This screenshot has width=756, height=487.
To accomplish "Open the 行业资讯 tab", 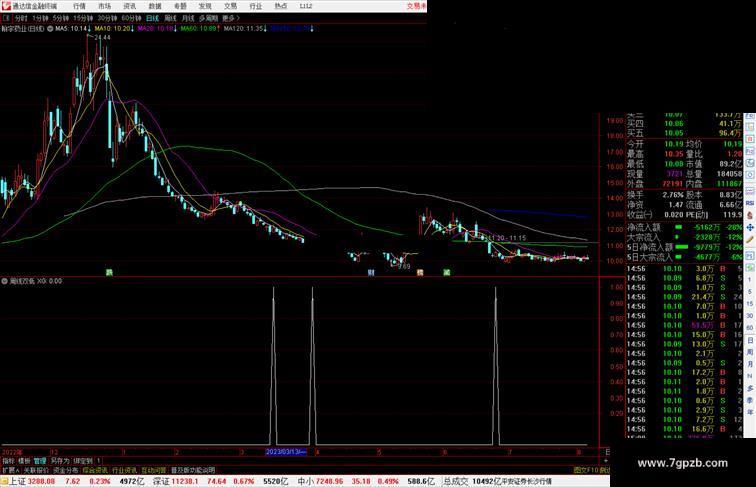I will 124,470.
